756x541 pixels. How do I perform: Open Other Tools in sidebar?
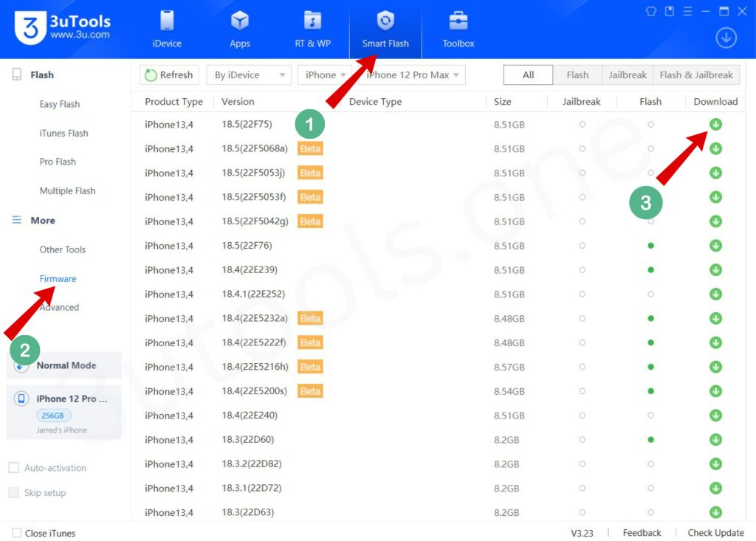click(63, 249)
